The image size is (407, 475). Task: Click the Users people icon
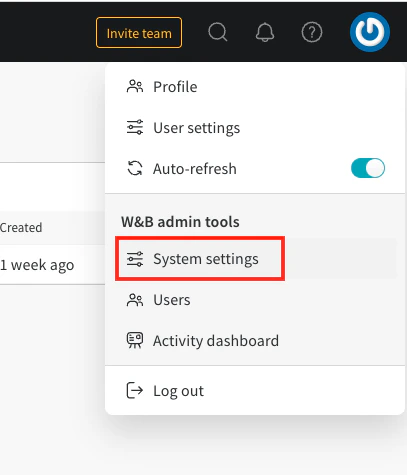tap(135, 300)
